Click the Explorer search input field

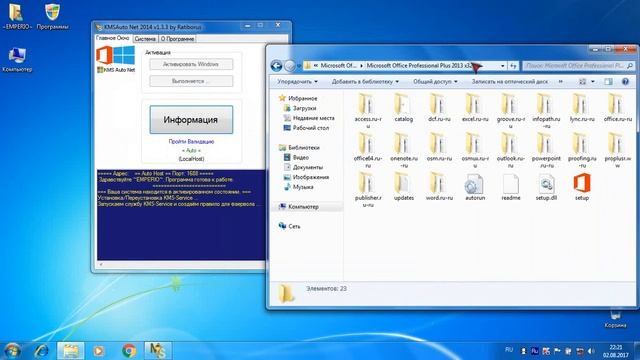pyautogui.click(x=578, y=66)
